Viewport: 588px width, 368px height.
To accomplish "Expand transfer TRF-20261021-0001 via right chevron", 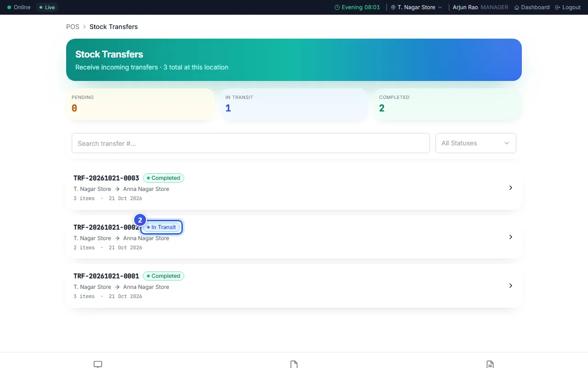I will click(x=511, y=286).
